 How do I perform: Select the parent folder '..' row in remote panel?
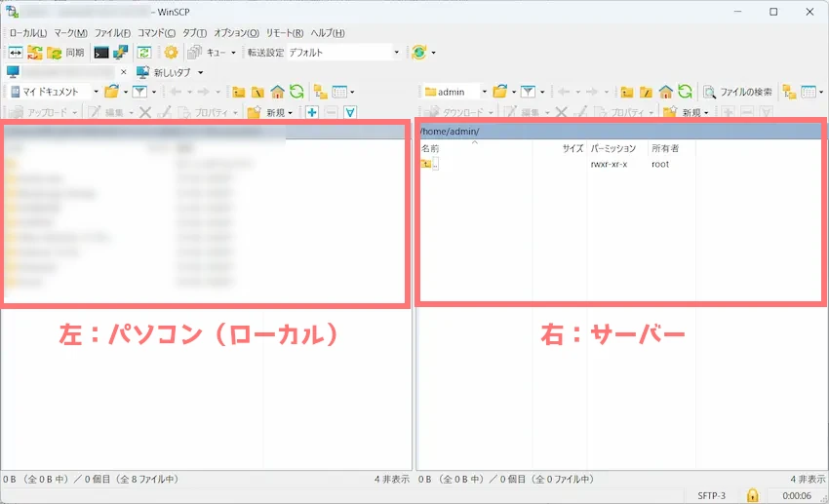coord(430,165)
